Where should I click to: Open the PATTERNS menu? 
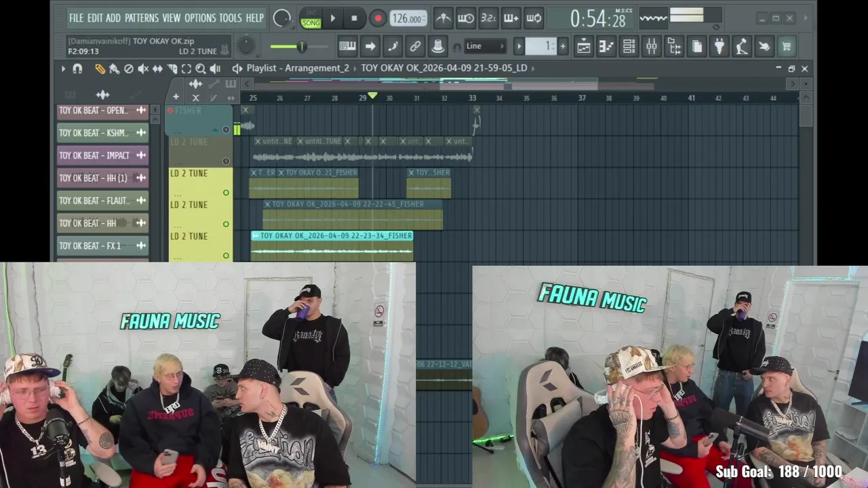(x=142, y=18)
